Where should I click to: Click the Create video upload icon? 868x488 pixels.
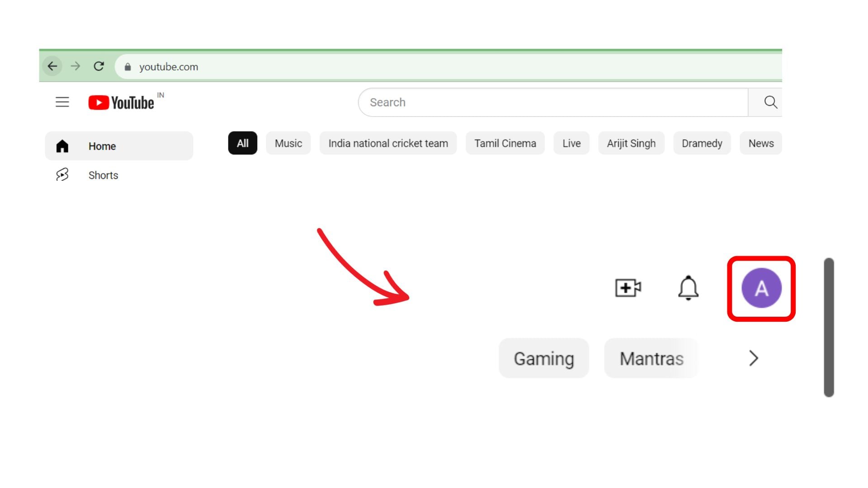628,288
